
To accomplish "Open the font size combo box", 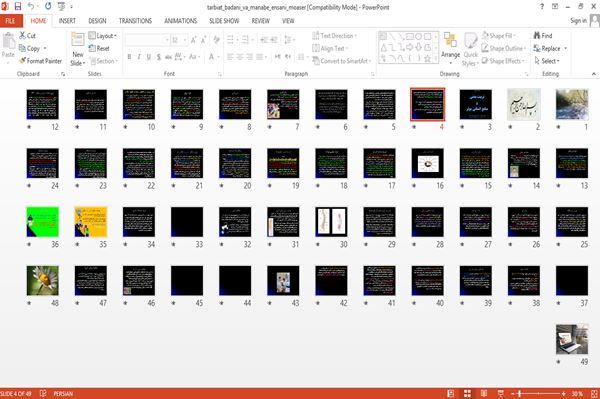I will click(x=179, y=40).
